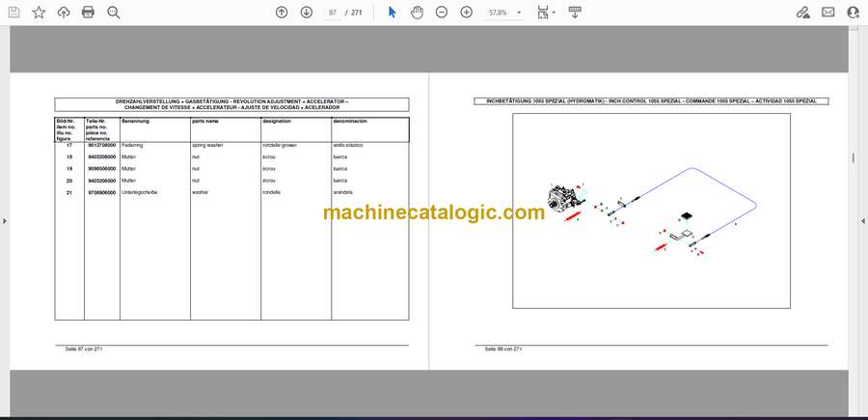This screenshot has height=420, width=868.
Task: Upload the file to cloud
Action: (64, 13)
